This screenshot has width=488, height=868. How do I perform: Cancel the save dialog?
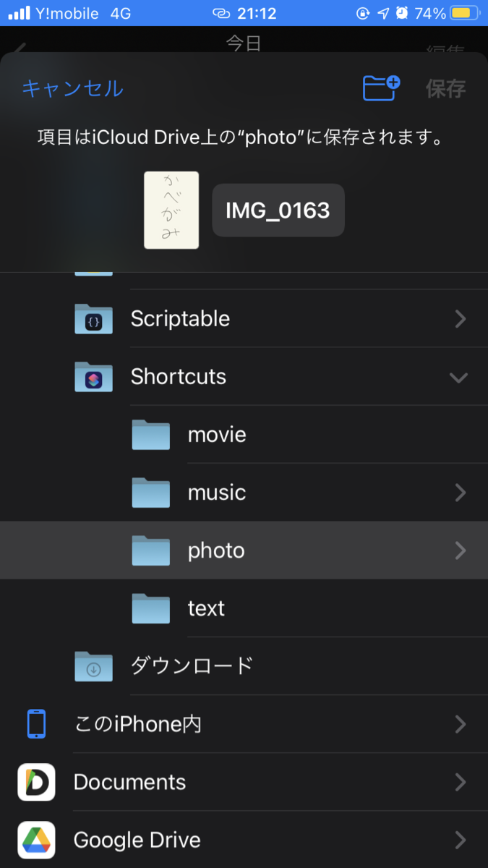[x=72, y=88]
